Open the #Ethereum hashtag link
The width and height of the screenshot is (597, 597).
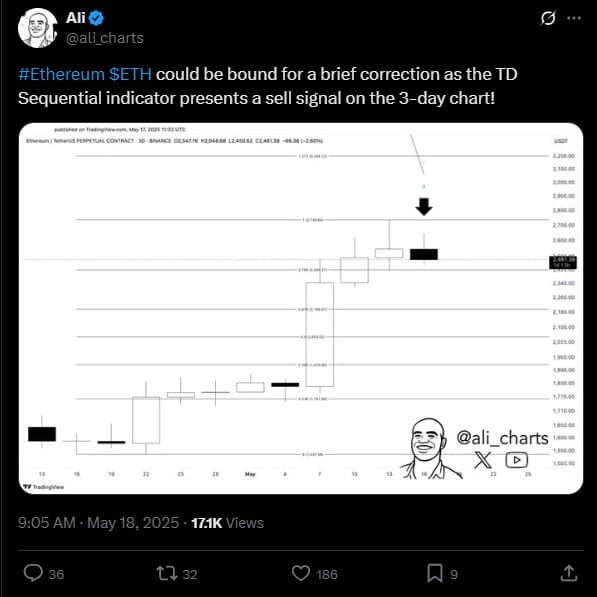pos(61,74)
